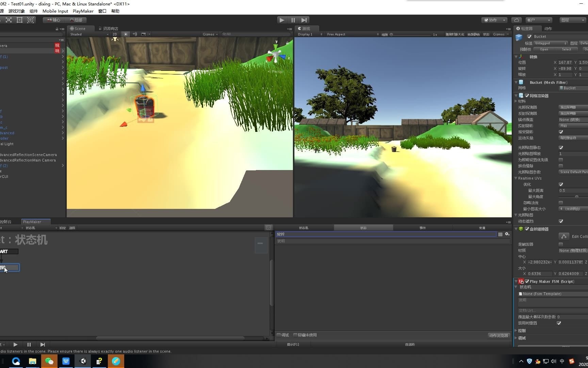Viewport: 588px width, 368px height.
Task: Select the Rect transform tool
Action: pos(20,20)
